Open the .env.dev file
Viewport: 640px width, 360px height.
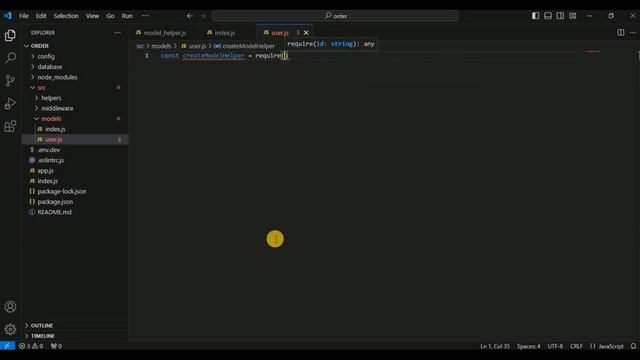click(49, 150)
